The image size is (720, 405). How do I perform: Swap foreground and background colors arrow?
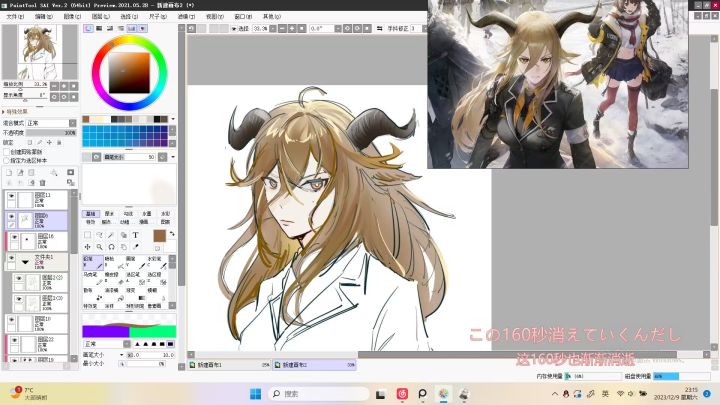172,233
